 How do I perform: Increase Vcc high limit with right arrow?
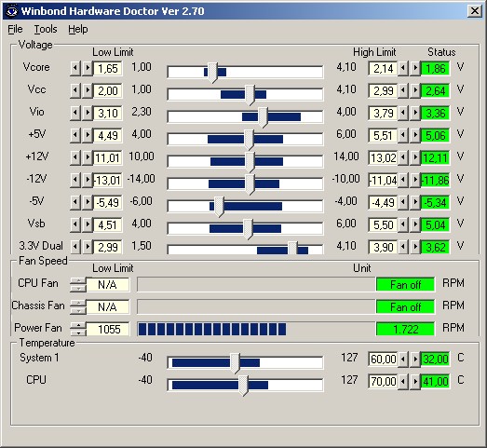tap(415, 90)
